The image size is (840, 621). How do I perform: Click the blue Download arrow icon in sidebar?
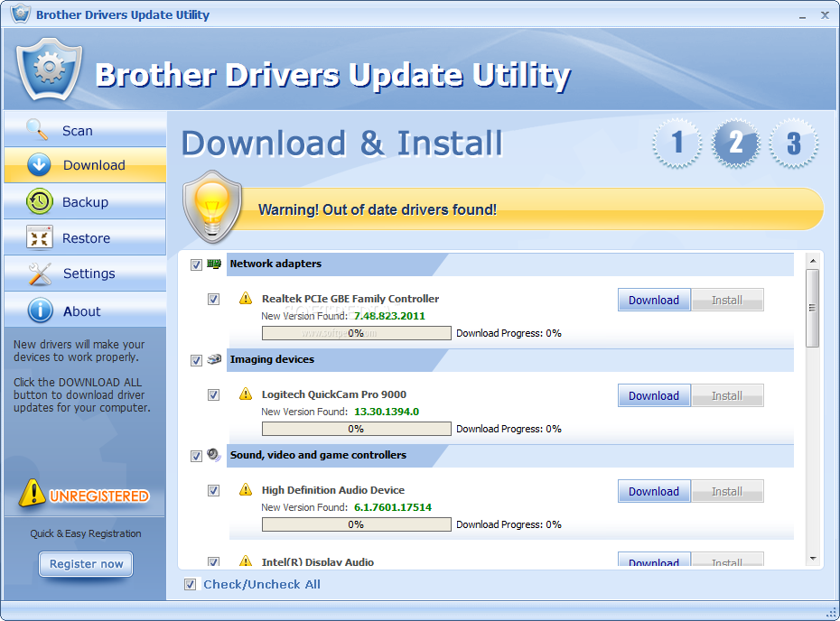[39, 165]
